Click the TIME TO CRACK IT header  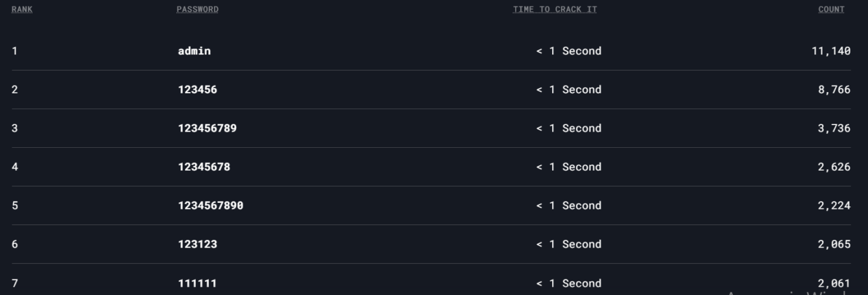(x=555, y=10)
